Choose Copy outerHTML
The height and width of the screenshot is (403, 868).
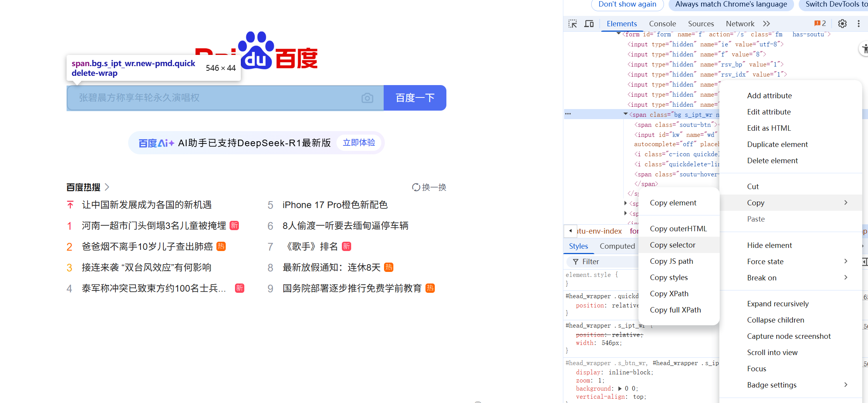[x=679, y=229]
